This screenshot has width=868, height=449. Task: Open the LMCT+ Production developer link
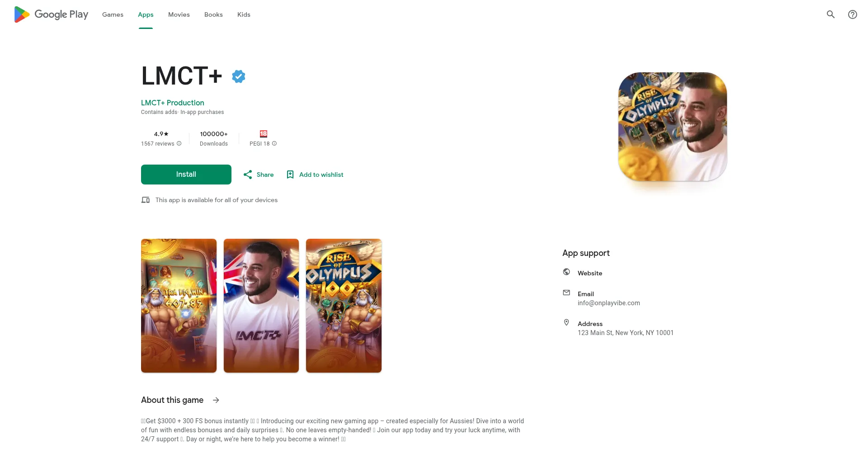173,103
